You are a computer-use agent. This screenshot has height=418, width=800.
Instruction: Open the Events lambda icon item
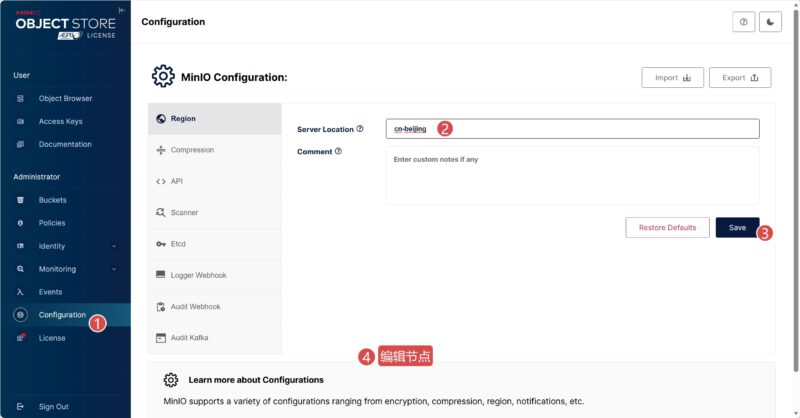click(x=20, y=292)
